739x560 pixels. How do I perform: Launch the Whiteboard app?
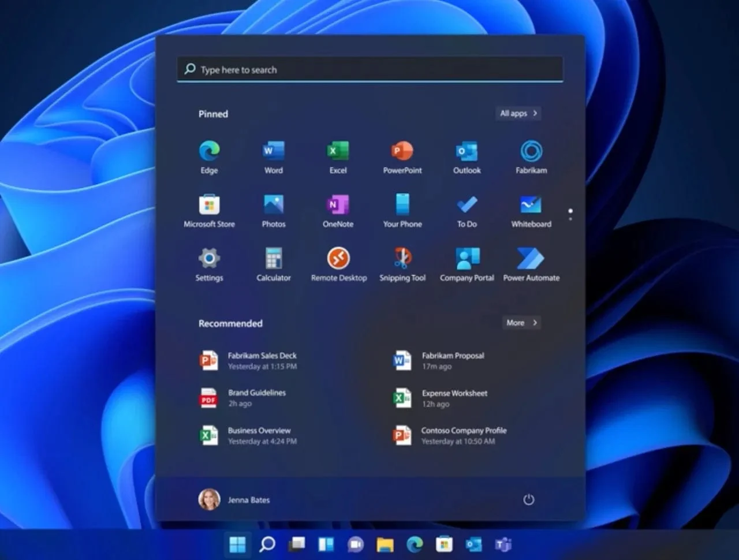pyautogui.click(x=531, y=210)
